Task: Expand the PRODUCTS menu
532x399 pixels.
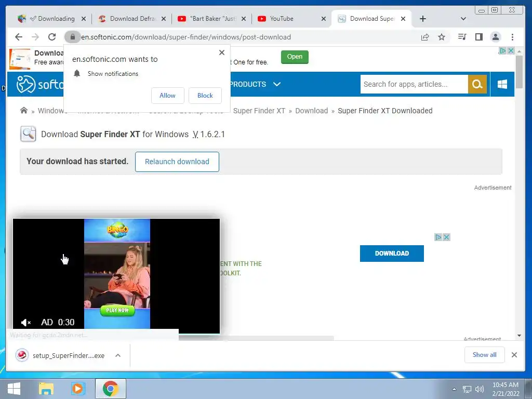Action: pyautogui.click(x=255, y=84)
